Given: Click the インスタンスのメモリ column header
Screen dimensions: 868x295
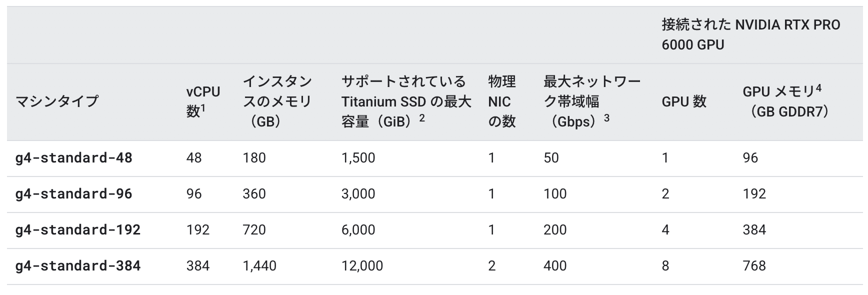Looking at the screenshot, I should [277, 101].
